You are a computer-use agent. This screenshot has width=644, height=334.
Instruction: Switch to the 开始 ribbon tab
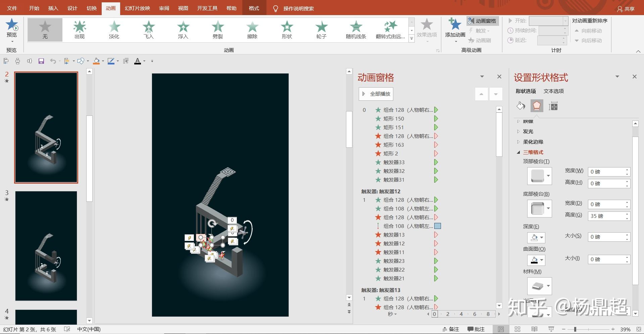pyautogui.click(x=34, y=8)
